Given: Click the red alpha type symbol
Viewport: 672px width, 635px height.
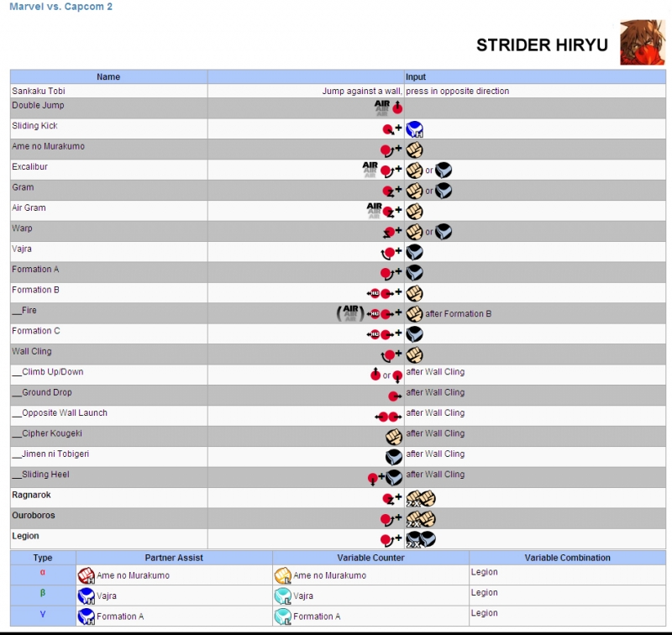Looking at the screenshot, I should click(43, 573).
